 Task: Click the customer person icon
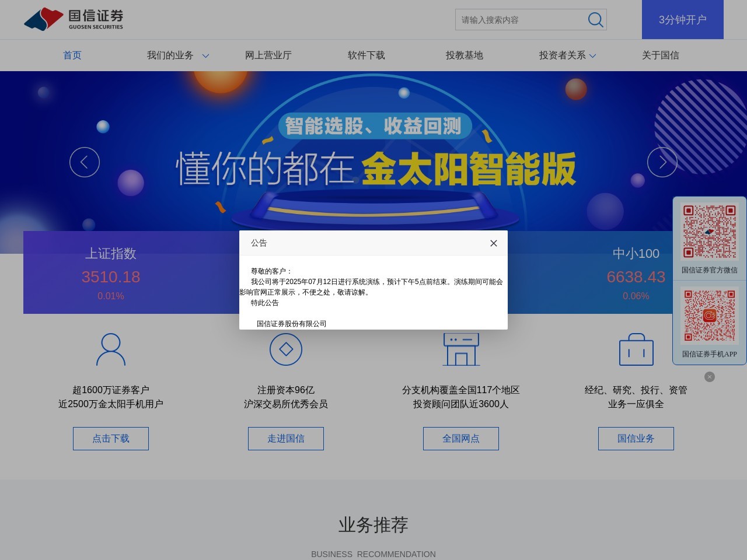[111, 349]
